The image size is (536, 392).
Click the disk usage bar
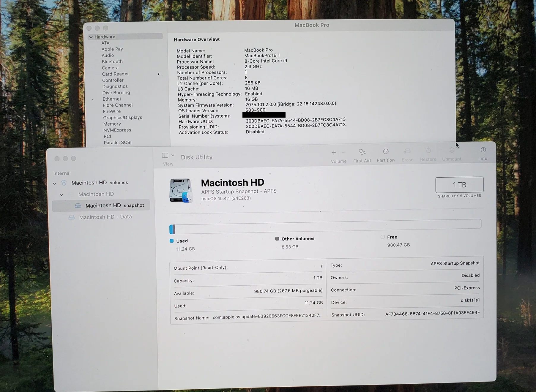click(325, 227)
